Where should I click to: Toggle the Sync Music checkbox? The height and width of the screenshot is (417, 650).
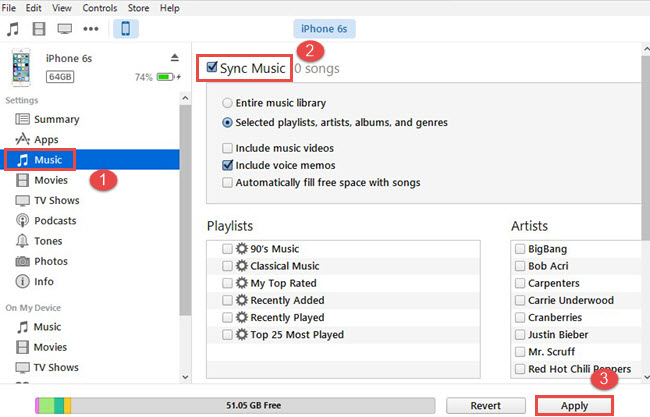212,67
